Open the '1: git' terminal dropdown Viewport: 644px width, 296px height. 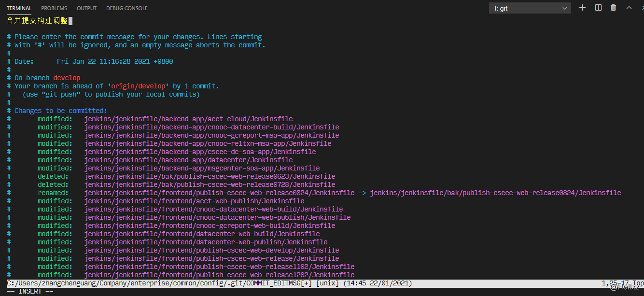530,8
